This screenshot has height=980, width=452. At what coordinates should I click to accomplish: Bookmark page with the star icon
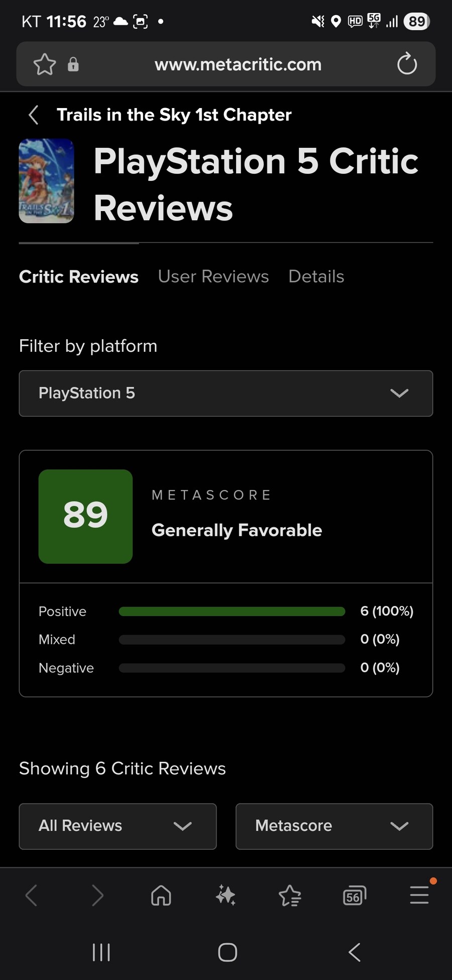44,64
